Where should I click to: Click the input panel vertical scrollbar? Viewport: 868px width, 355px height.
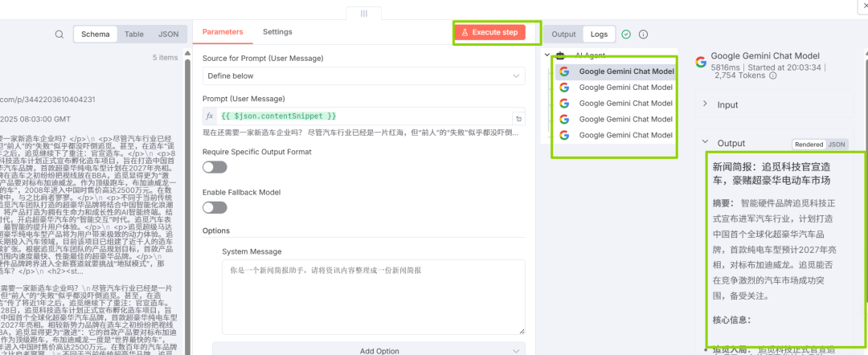point(188,205)
